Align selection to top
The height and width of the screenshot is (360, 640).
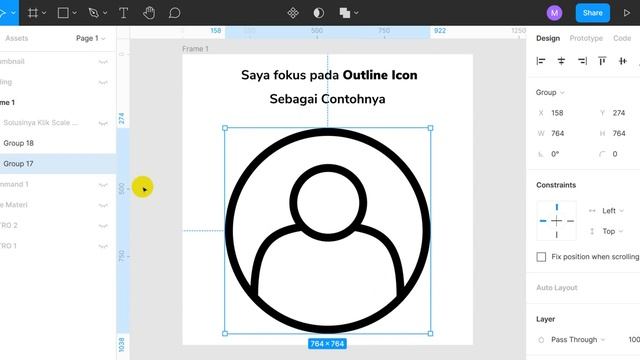point(602,61)
